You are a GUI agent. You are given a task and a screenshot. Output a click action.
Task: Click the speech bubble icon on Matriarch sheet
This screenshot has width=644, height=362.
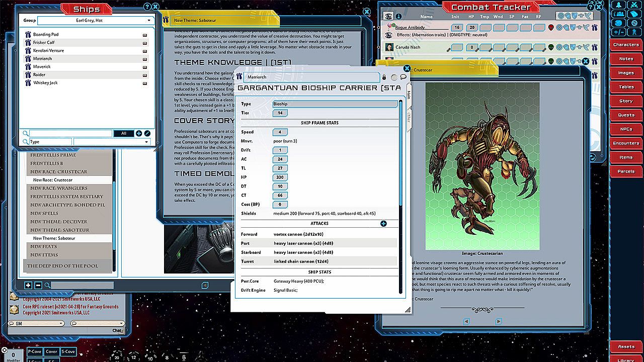pyautogui.click(x=403, y=77)
